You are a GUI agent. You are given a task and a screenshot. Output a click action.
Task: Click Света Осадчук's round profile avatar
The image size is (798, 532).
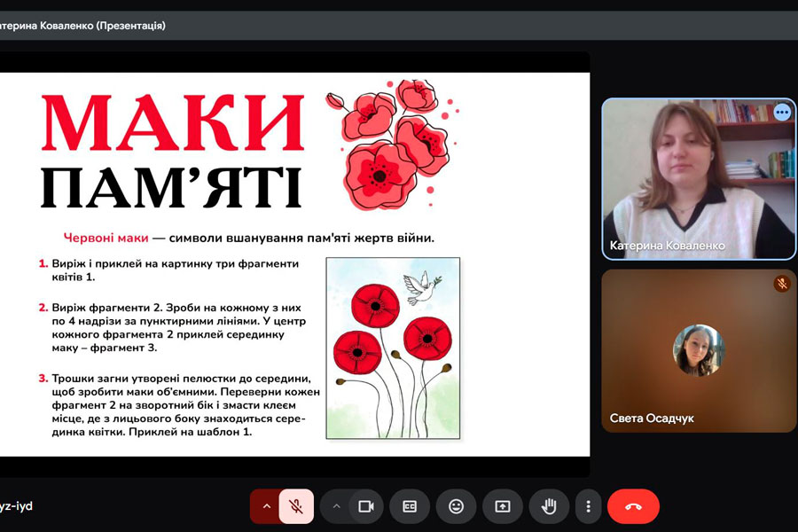click(699, 350)
